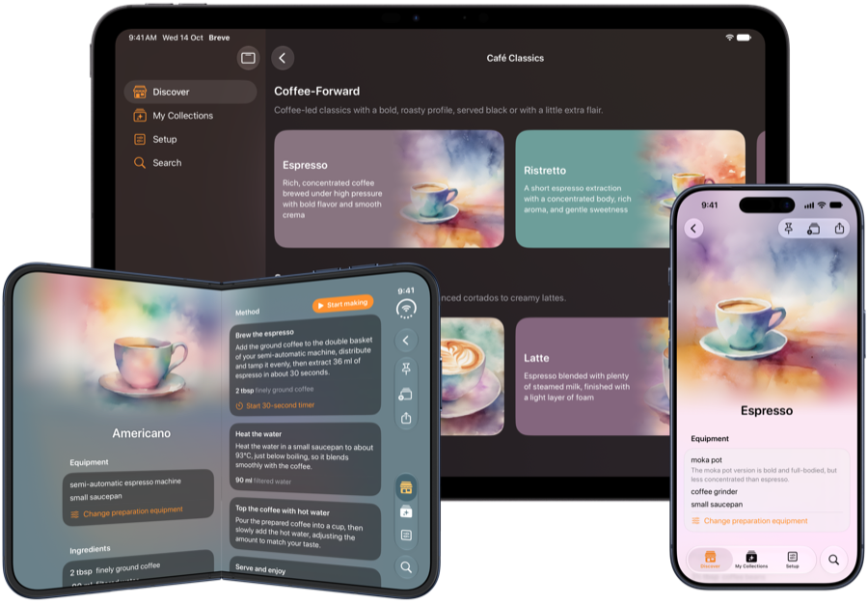Open the iPhone My Collections tab
The height and width of the screenshot is (604, 868).
pos(751,560)
